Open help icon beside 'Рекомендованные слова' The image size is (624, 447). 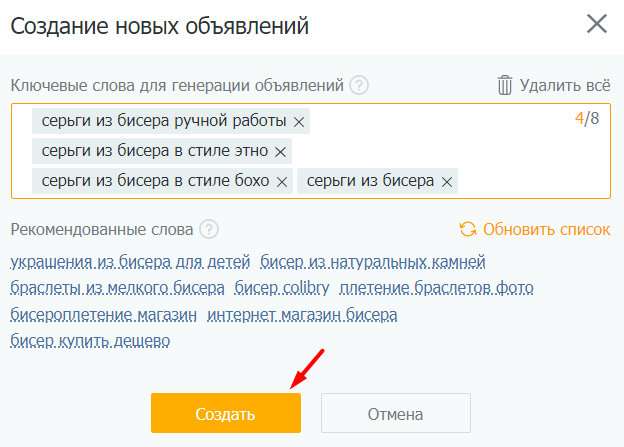pyautogui.click(x=208, y=230)
